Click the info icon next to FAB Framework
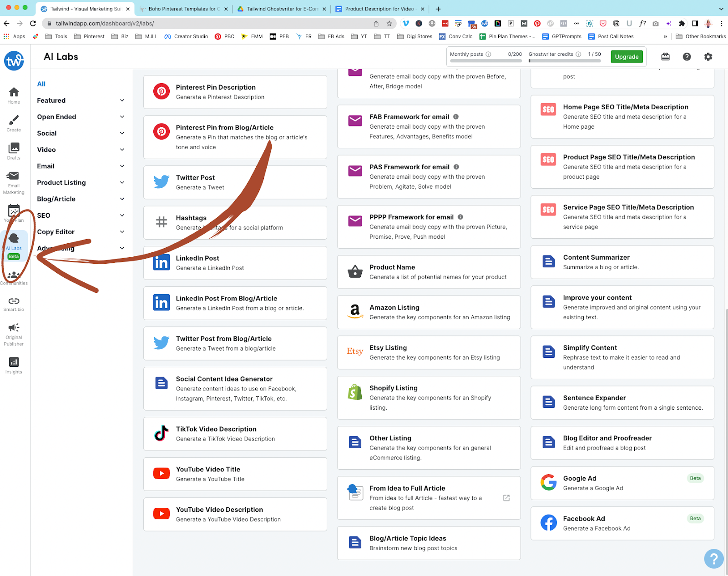The image size is (728, 576). pyautogui.click(x=456, y=117)
